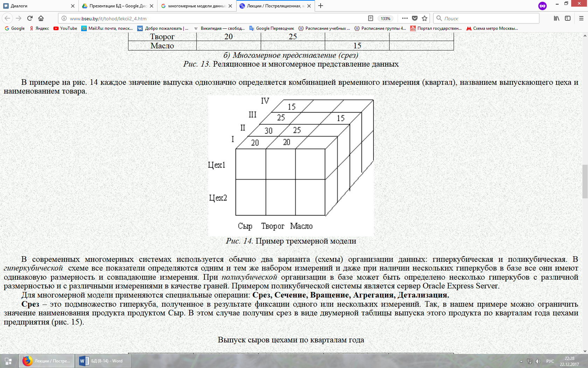
Task: Toggle the sidebar panel
Action: tap(568, 18)
